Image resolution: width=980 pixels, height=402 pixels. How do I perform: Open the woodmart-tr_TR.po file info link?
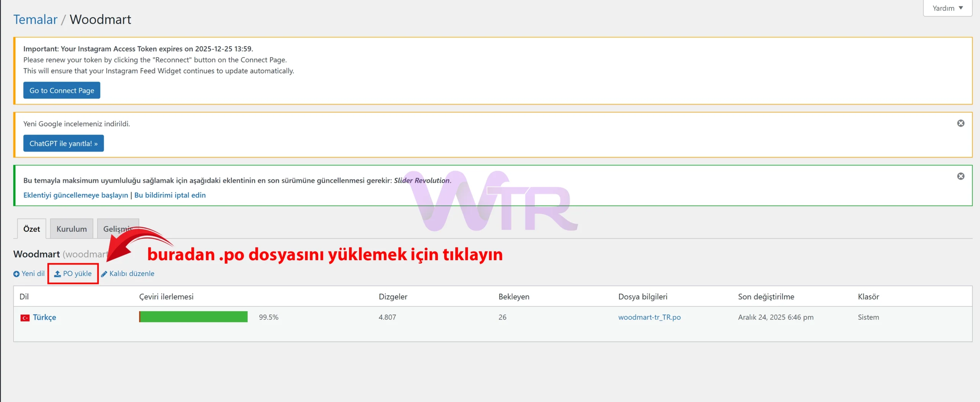point(649,317)
